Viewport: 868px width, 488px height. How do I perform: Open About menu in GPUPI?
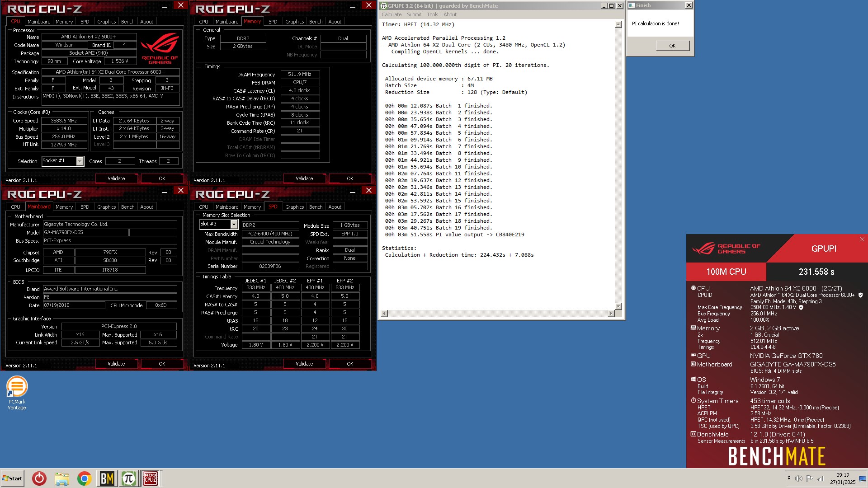tap(450, 14)
